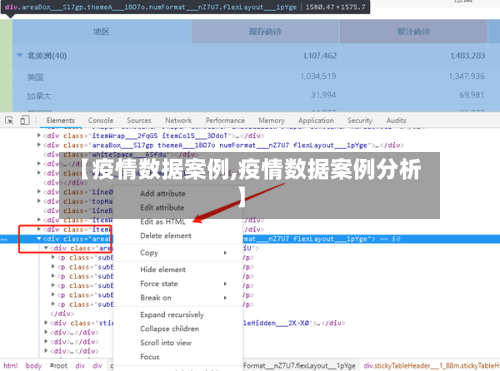Switch to the Elements tab
The image size is (500, 371).
[x=61, y=120]
